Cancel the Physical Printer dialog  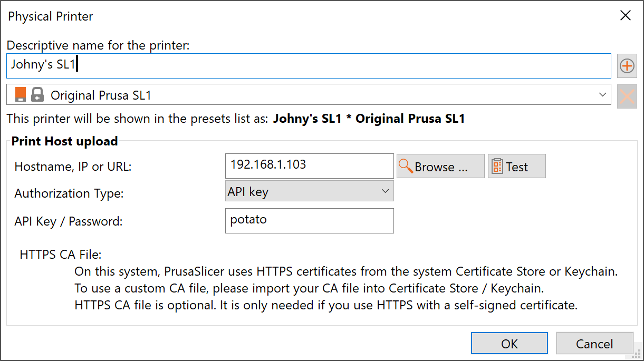tap(594, 344)
